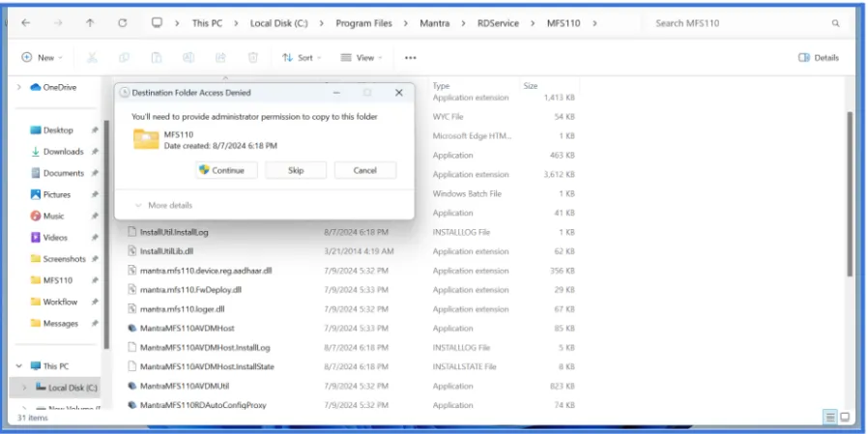The height and width of the screenshot is (434, 868).
Task: Click Skip in the dialog
Action: (x=296, y=170)
